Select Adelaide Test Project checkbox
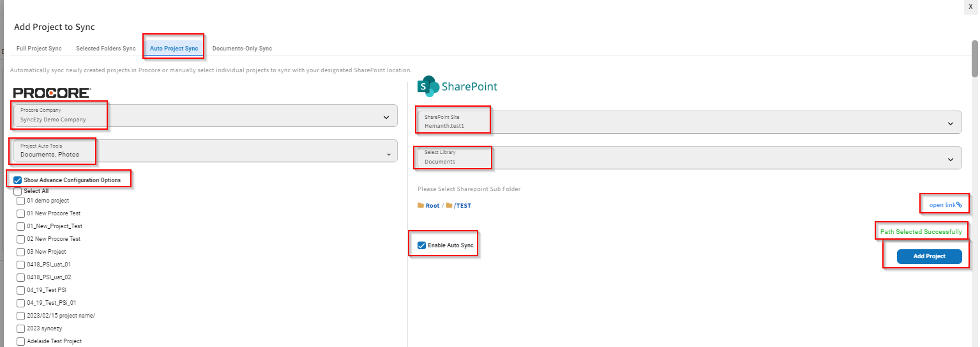Image resolution: width=980 pixels, height=347 pixels. click(x=21, y=341)
